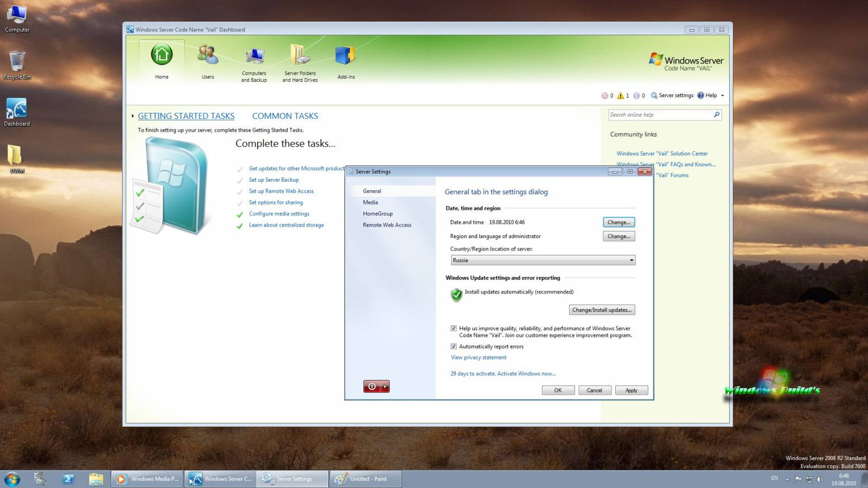Open the Help menu in Dashboard
The image size is (868, 488).
pos(710,95)
